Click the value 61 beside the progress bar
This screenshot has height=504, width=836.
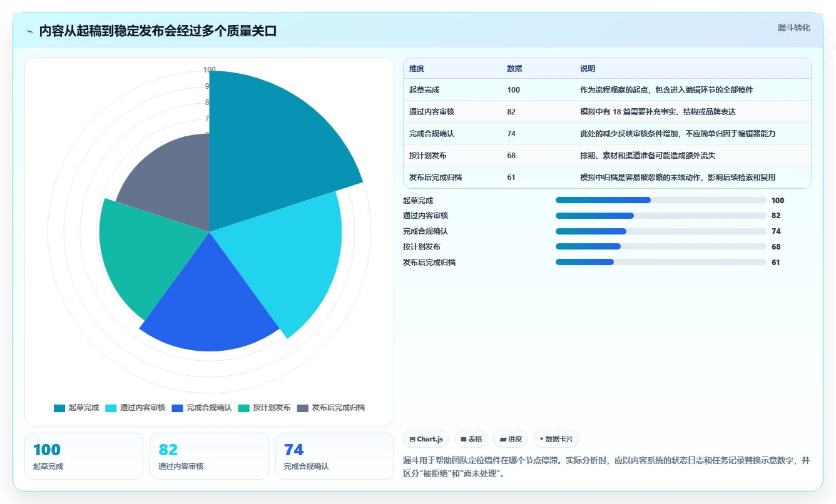pos(776,263)
